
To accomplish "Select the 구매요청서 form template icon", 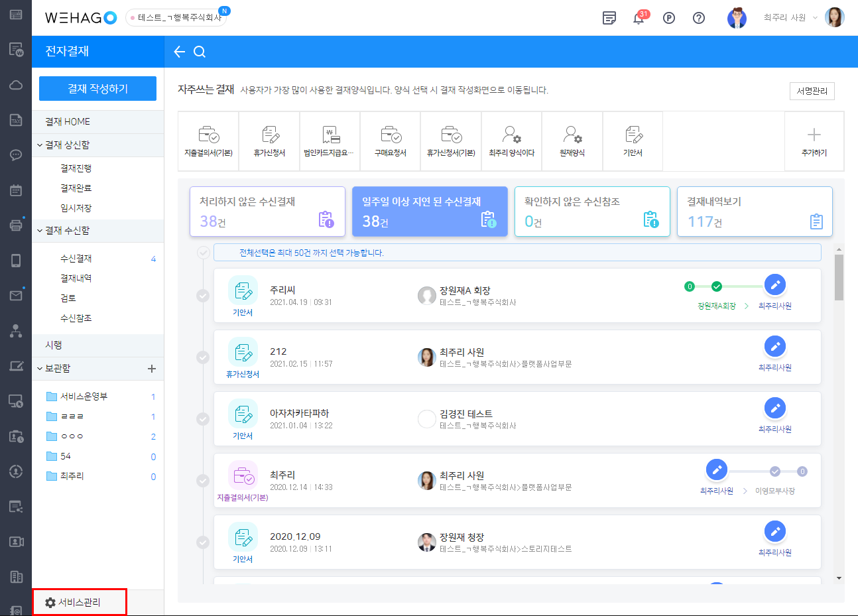I will (391, 135).
